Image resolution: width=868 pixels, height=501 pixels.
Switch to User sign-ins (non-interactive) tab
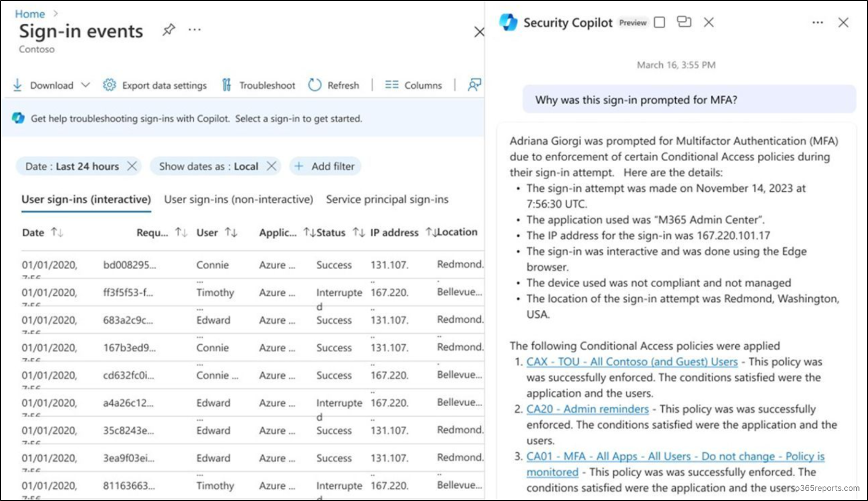click(x=238, y=200)
